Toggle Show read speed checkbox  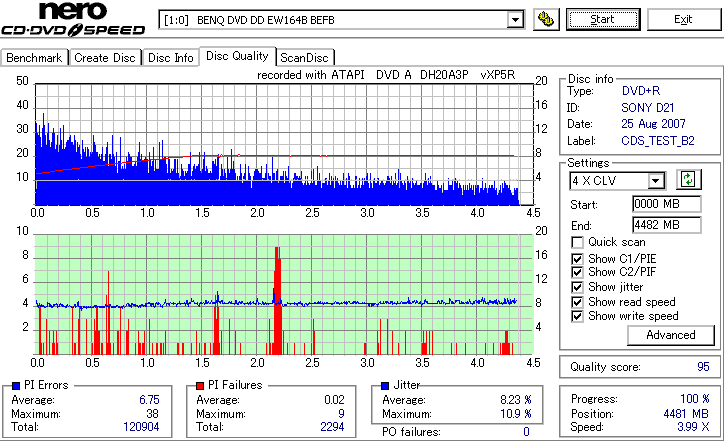pos(577,302)
